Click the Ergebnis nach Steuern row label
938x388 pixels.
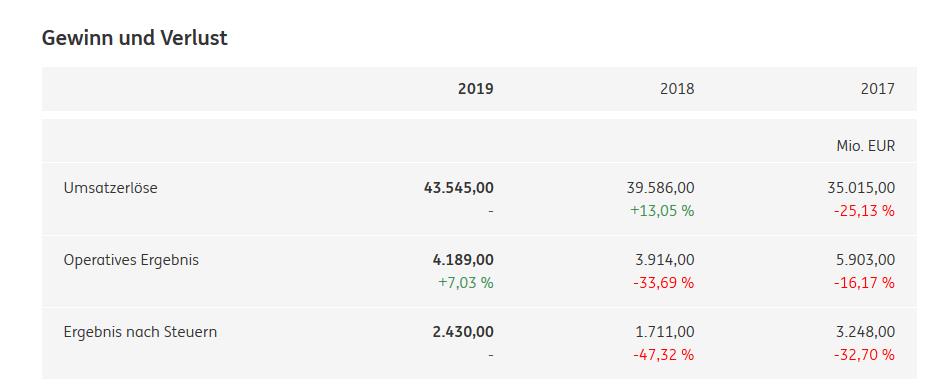pos(140,332)
